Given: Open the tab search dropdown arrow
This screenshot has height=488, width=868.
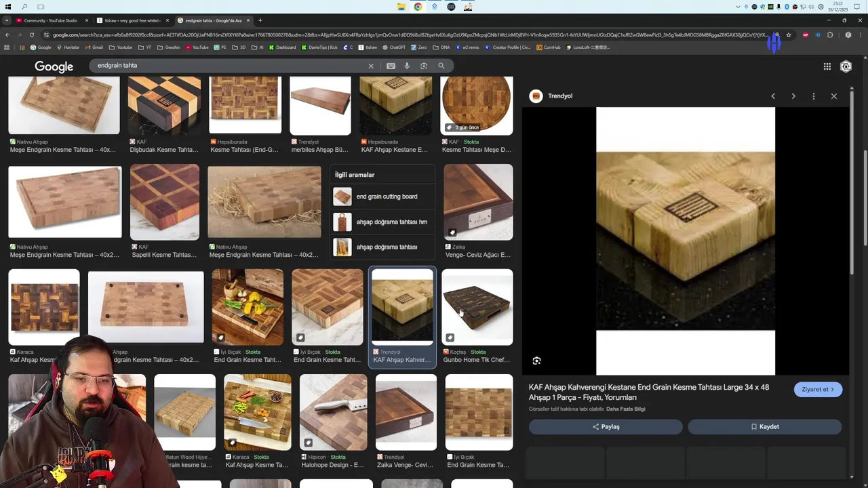Looking at the screenshot, I should (7, 20).
